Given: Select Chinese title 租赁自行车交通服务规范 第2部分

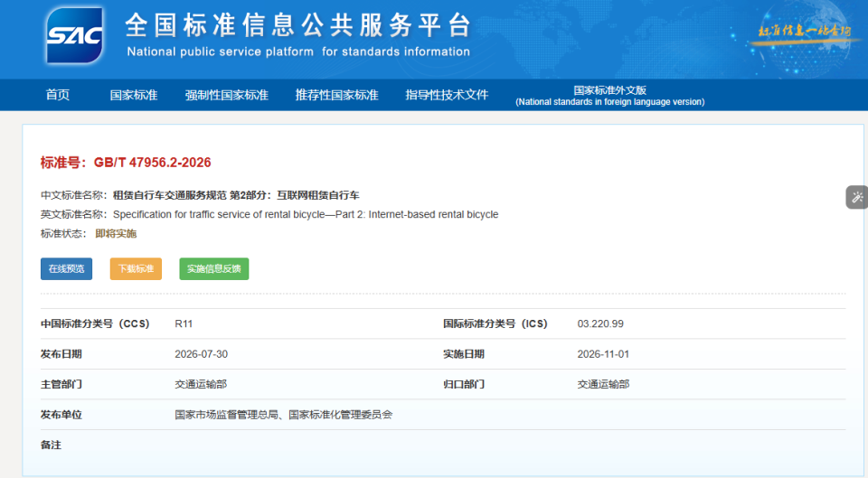Looking at the screenshot, I should pos(236,195).
